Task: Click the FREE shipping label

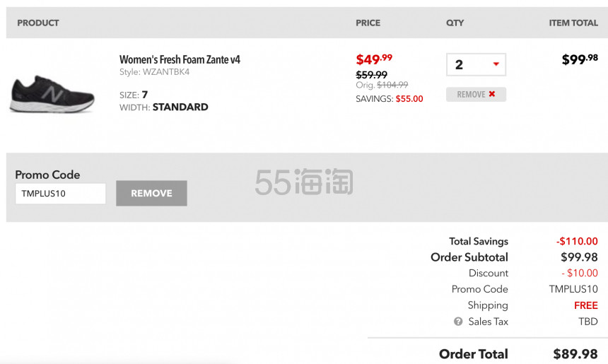Action: pyautogui.click(x=586, y=305)
